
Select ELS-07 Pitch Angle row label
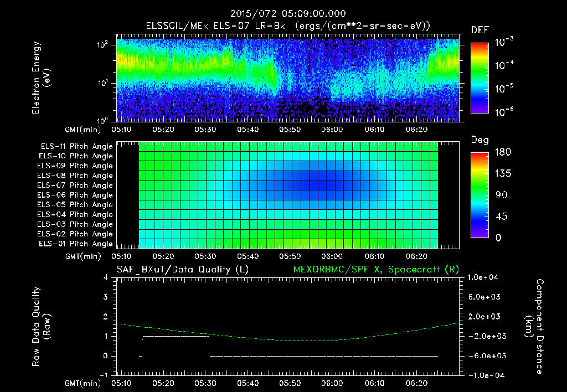point(75,185)
